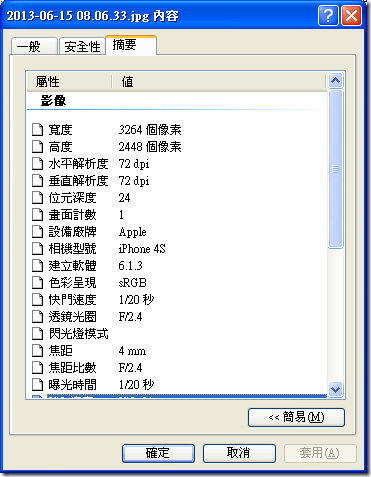Click the document icon beside 建立軟體
The width and height of the screenshot is (371, 477).
tap(38, 266)
